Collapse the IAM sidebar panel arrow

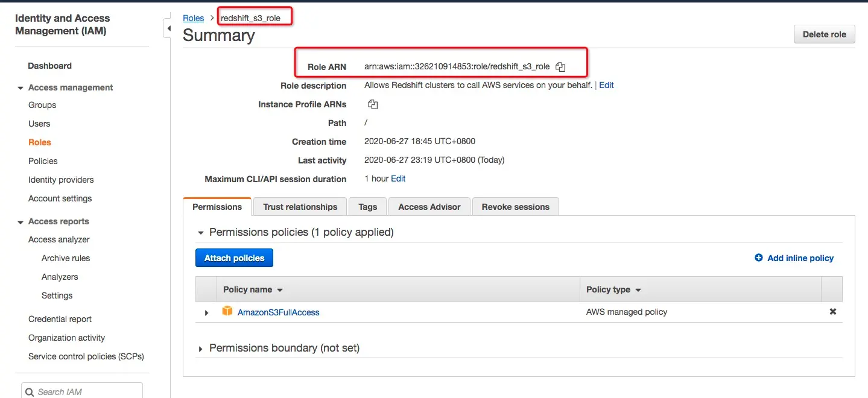click(168, 28)
